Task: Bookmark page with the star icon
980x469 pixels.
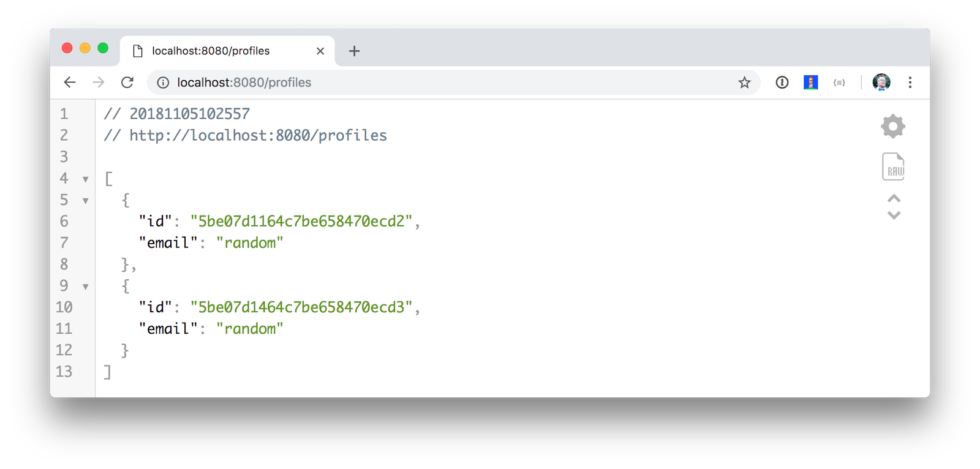Action: [x=744, y=83]
